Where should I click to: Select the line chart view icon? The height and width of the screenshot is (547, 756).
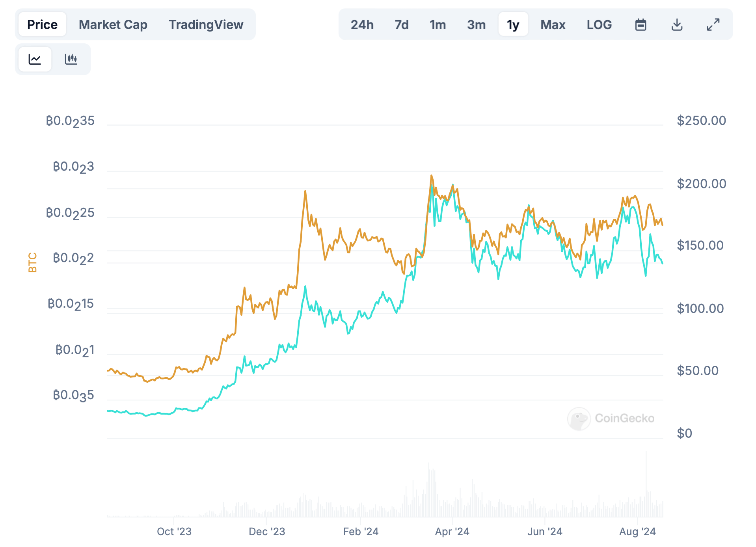click(35, 60)
